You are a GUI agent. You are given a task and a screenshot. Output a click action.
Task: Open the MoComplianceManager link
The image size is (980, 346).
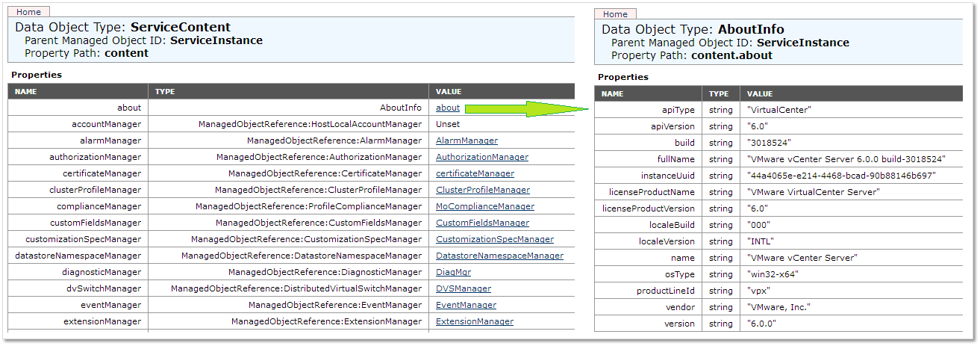point(485,206)
